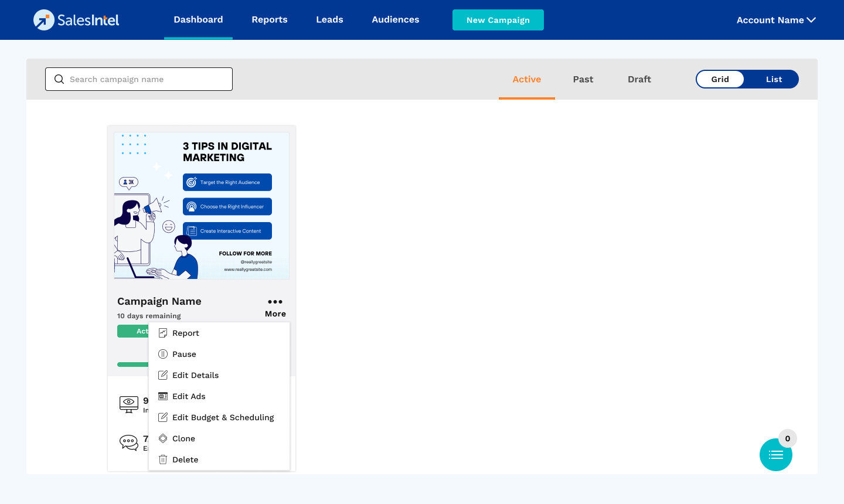Switch to List view

[774, 79]
